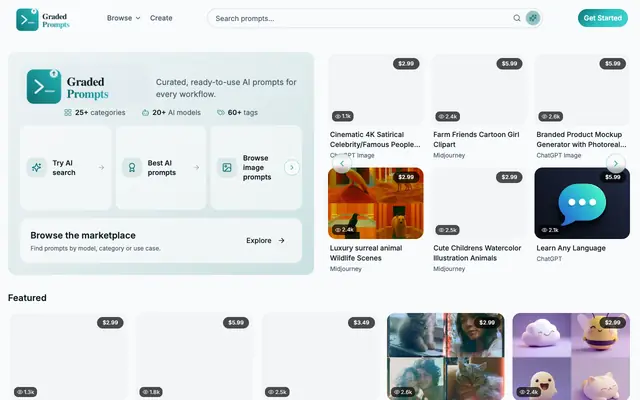This screenshot has width=640, height=400.
Task: Go to the next prompt carousel slide
Action: click(616, 163)
